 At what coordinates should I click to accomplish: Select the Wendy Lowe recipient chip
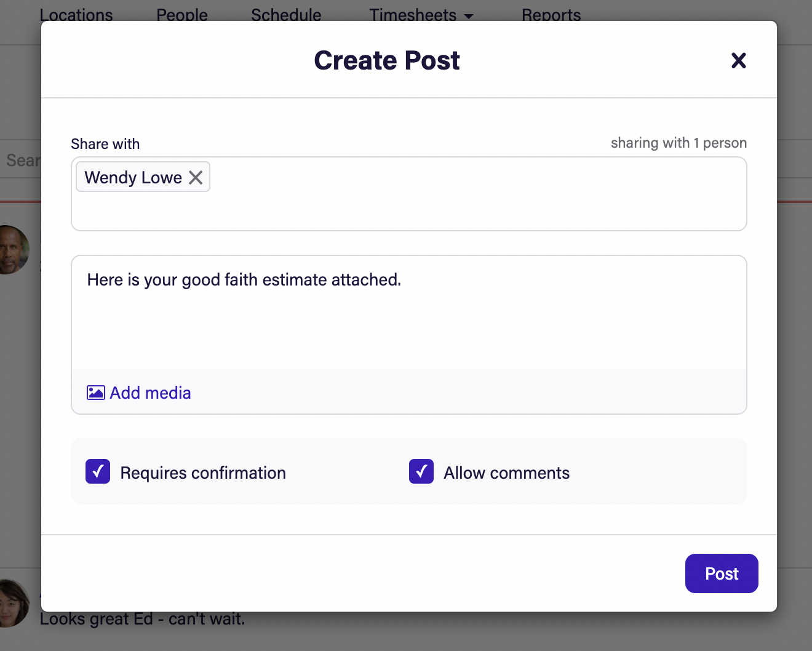coord(133,178)
